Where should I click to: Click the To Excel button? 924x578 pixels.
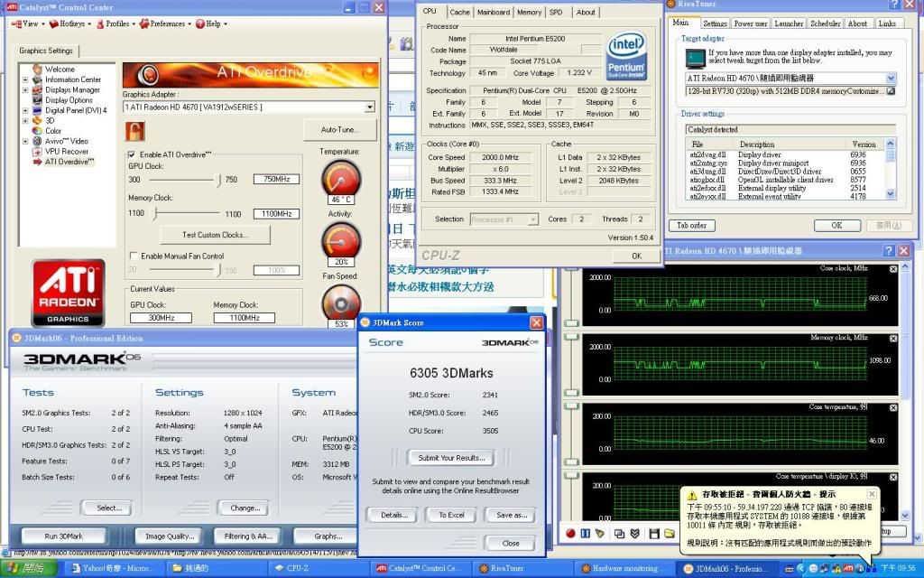pos(451,515)
